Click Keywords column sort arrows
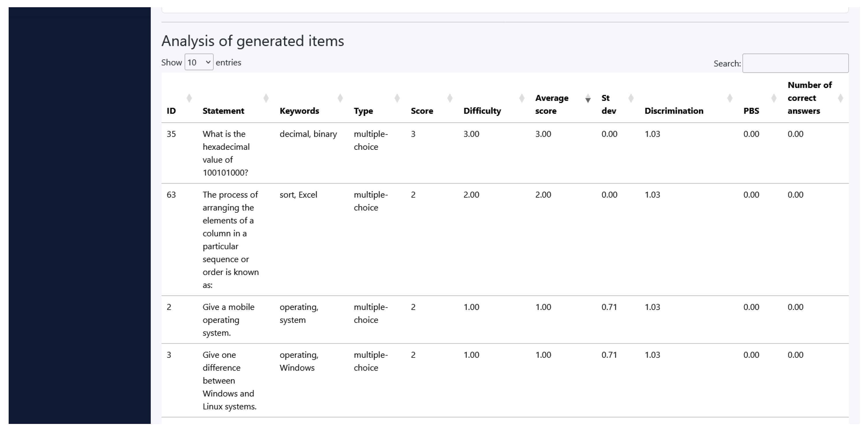This screenshot has width=868, height=432. point(340,98)
